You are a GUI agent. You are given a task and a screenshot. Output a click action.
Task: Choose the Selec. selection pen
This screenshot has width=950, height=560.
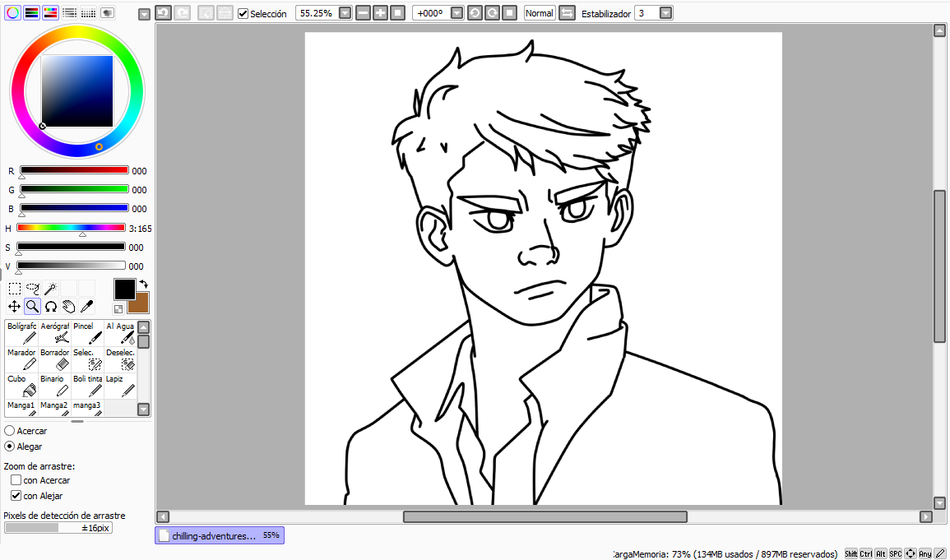(87, 359)
